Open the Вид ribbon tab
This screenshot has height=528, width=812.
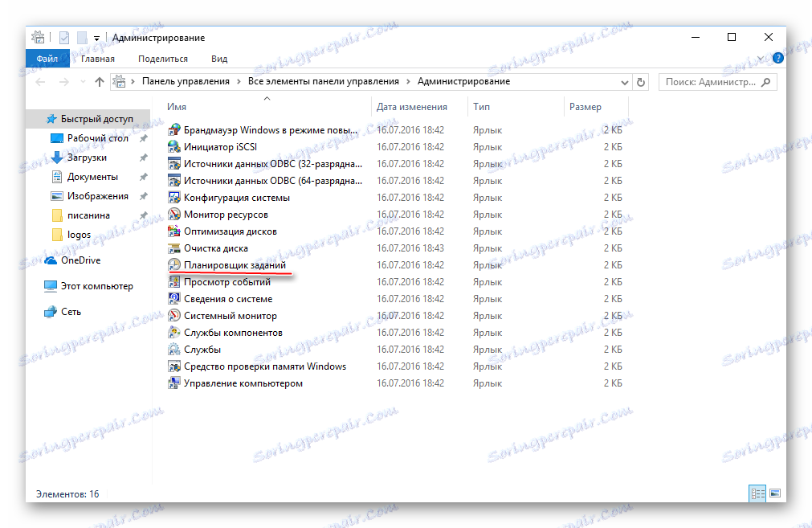tap(219, 59)
